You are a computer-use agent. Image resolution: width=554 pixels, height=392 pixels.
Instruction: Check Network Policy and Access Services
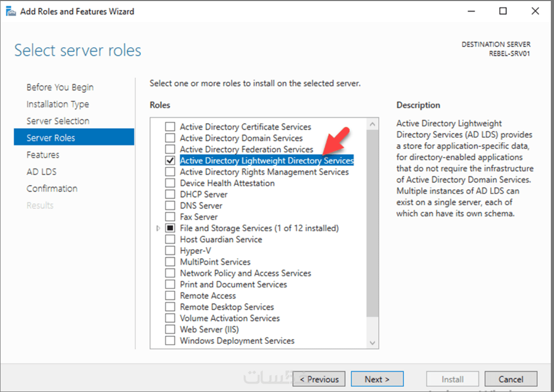point(170,273)
